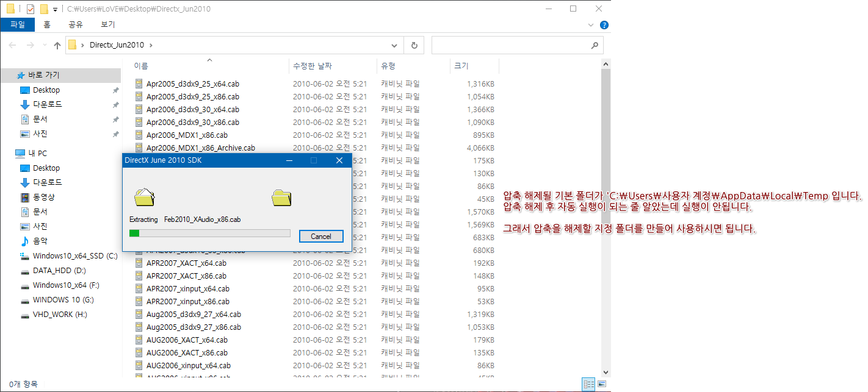Select file Apr2006_d3dx9_30_x64.cab

(x=192, y=109)
